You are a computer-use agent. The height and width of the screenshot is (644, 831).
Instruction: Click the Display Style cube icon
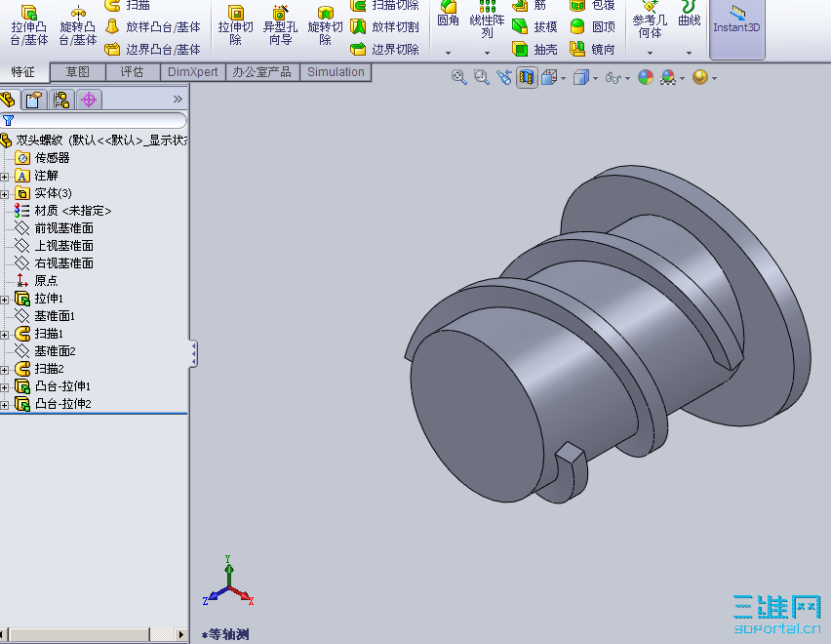coord(581,77)
